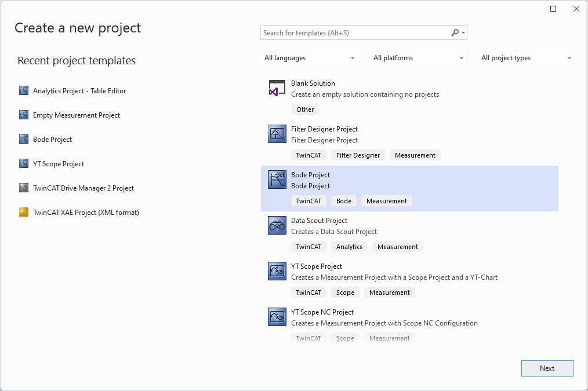Click 'Creates a Data Scout Project' description

334,232
